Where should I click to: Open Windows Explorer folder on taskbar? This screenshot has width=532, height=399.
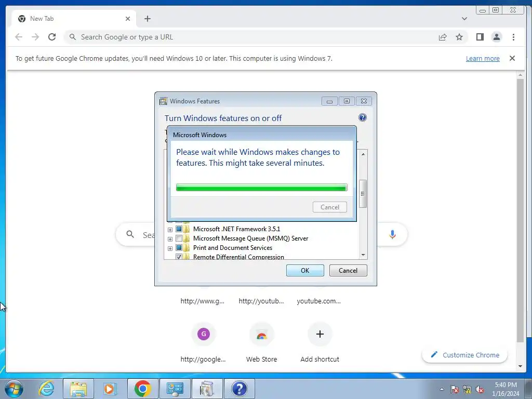(78, 389)
